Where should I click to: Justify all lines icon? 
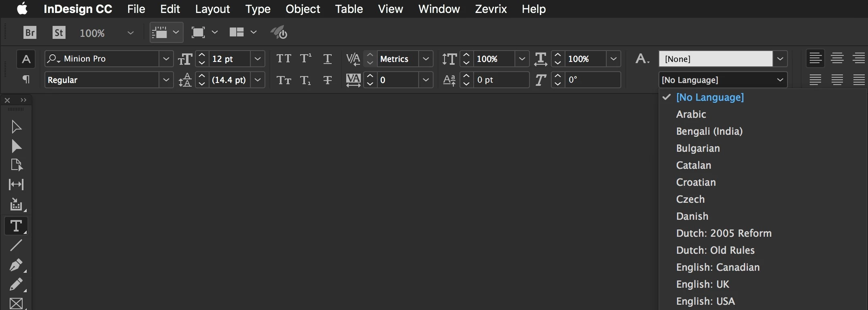click(x=859, y=80)
